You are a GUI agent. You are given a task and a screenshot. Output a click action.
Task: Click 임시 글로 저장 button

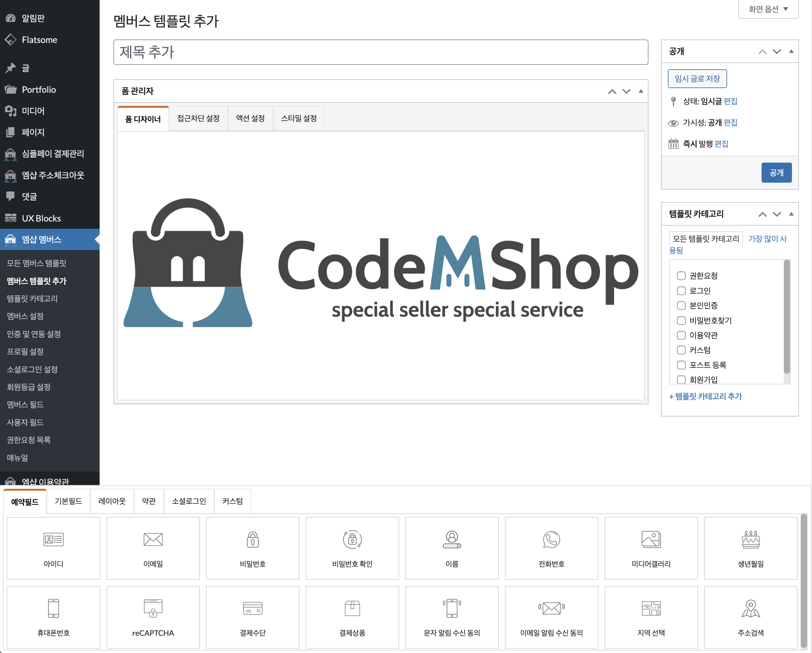coord(697,79)
